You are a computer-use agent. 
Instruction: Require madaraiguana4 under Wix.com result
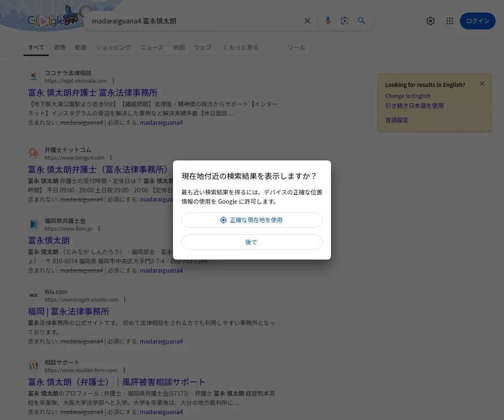pos(161,341)
